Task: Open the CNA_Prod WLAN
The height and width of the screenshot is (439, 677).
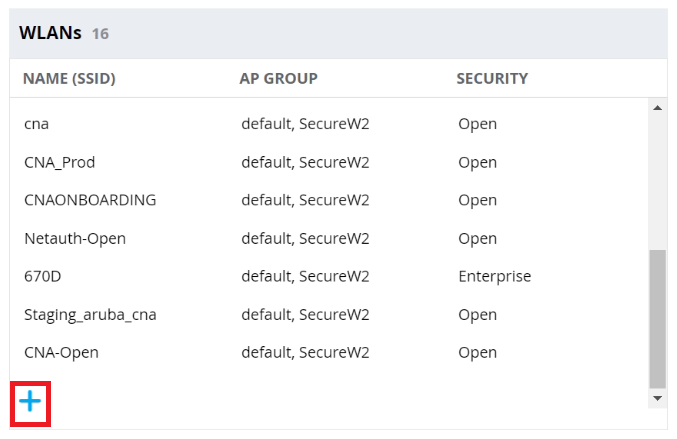Action: [59, 162]
